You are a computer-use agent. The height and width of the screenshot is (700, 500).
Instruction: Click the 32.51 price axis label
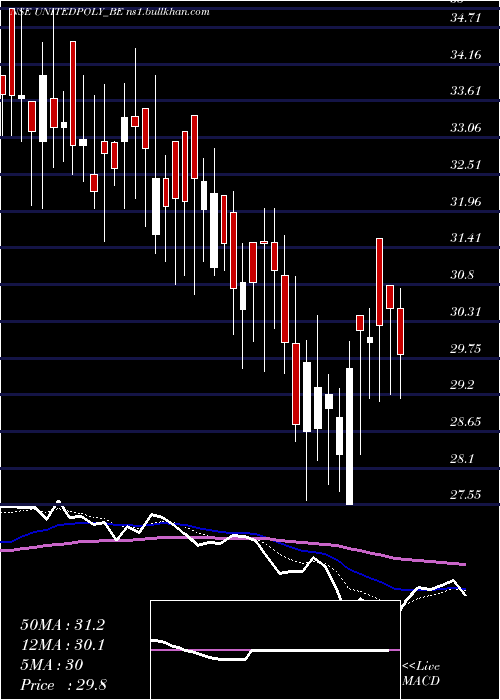(465, 165)
